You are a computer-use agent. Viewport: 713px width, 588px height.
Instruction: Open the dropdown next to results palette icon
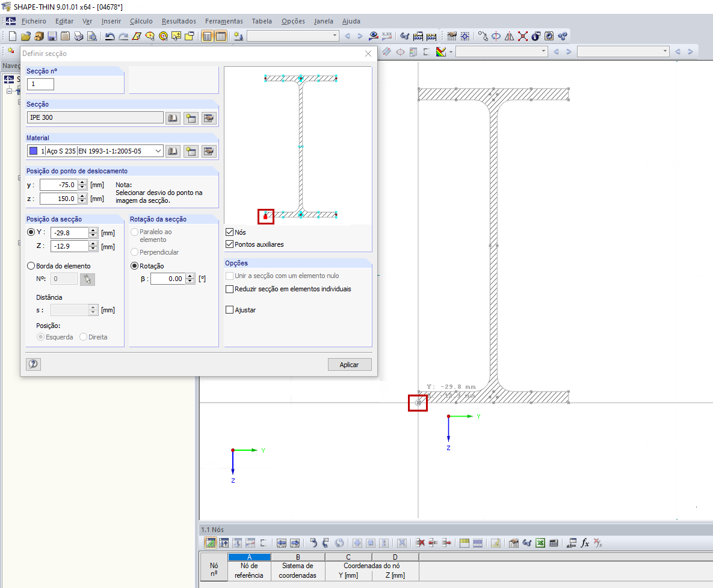[x=451, y=52]
